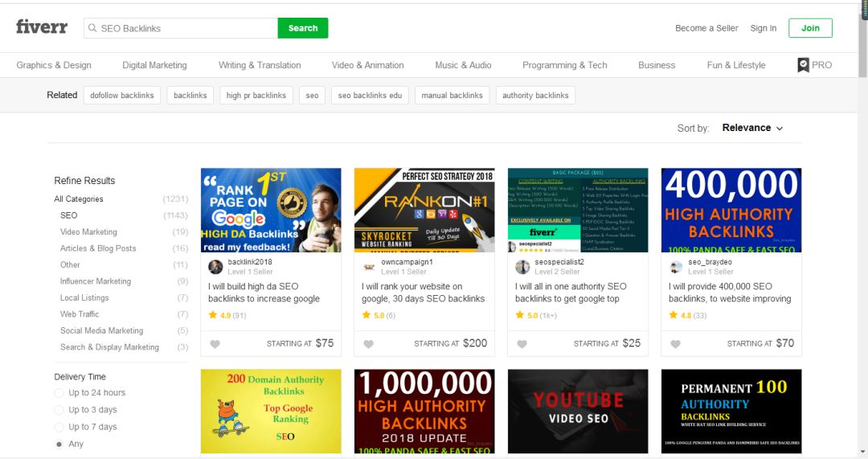The width and height of the screenshot is (868, 459).
Task: Open Video & Animation category menu
Action: (x=367, y=65)
